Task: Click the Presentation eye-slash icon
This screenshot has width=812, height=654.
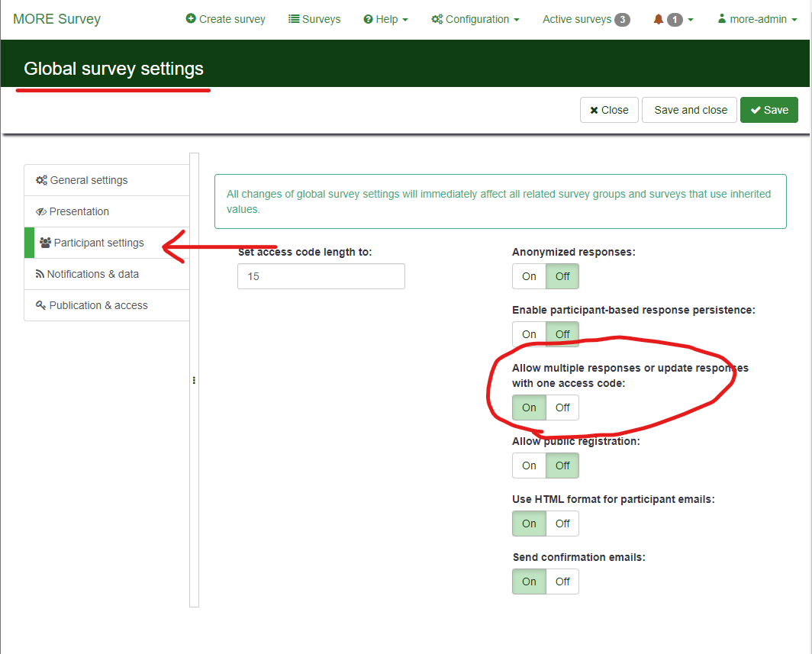Action: point(41,212)
